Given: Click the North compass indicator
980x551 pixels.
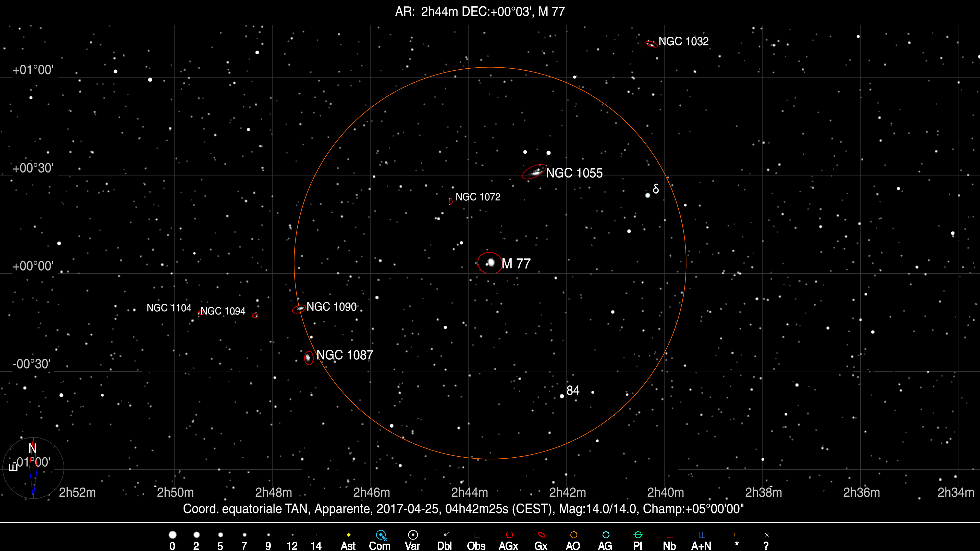Looking at the screenshot, I should coord(33,449).
